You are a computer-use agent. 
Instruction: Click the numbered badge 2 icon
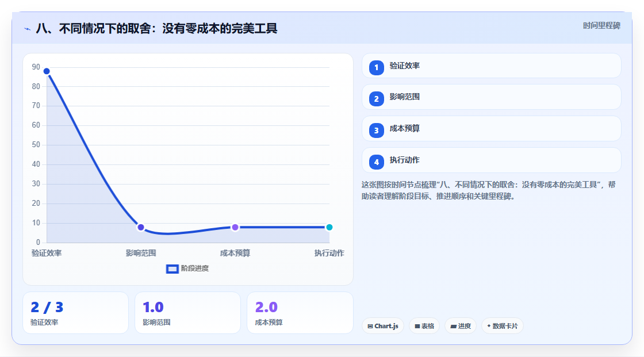point(376,99)
